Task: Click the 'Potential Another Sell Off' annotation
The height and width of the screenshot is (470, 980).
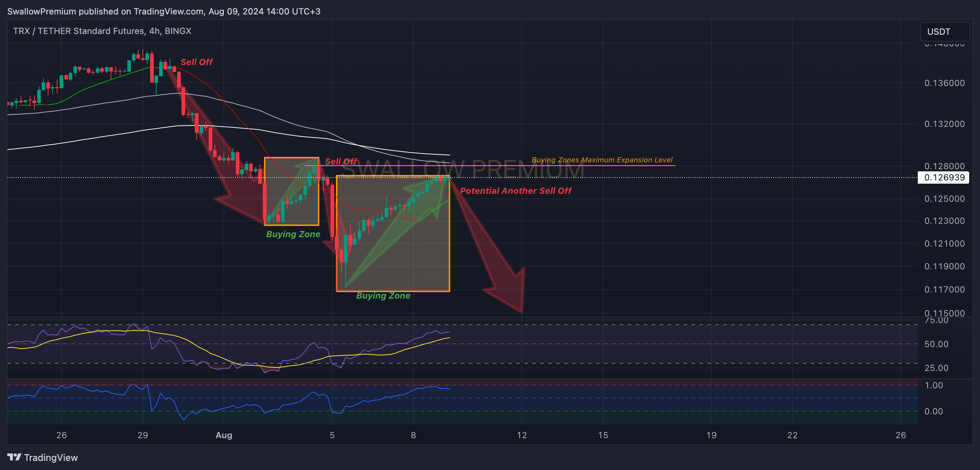Action: 515,191
